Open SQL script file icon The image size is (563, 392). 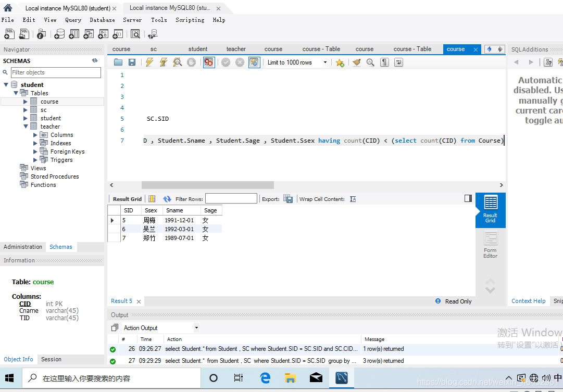(x=24, y=34)
